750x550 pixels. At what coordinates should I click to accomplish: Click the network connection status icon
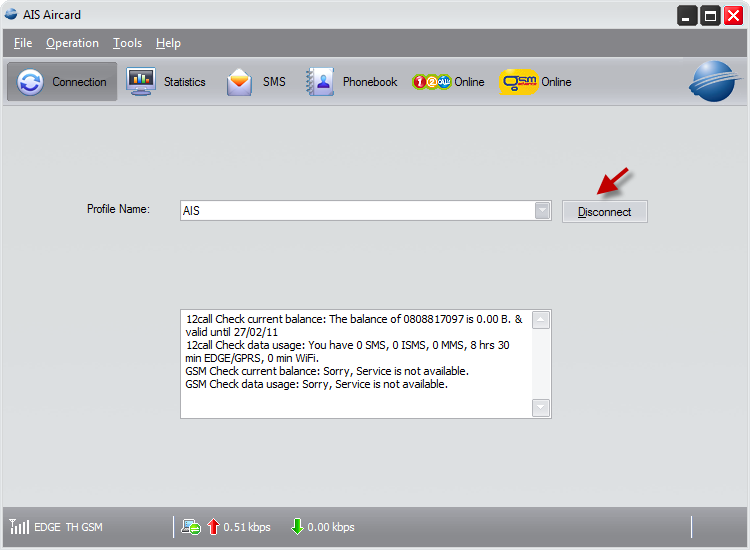(191, 527)
